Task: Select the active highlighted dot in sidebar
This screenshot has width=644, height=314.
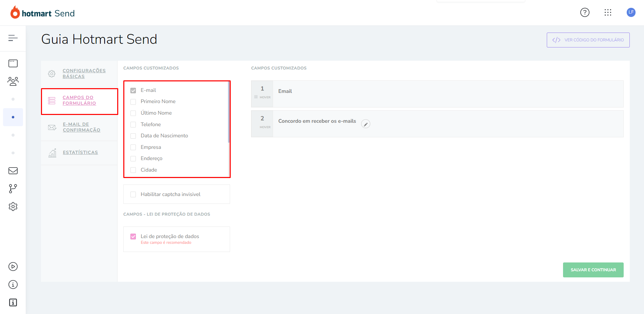Action: click(13, 117)
